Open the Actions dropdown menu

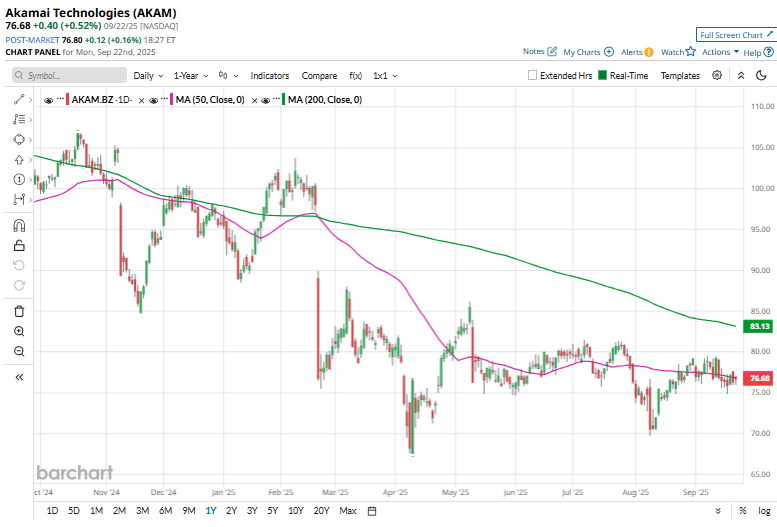[x=721, y=52]
